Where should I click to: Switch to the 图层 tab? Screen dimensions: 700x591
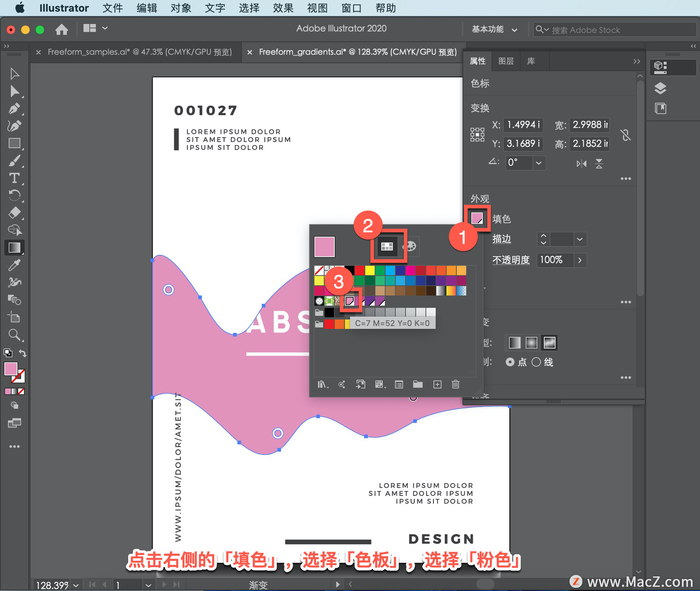(506, 61)
